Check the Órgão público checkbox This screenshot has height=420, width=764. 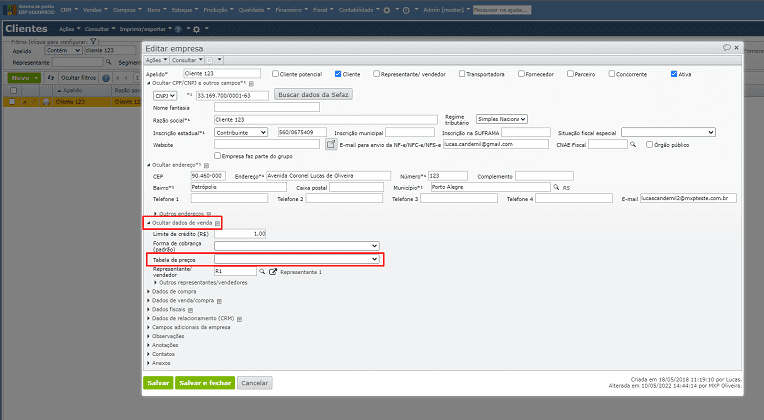(649, 144)
